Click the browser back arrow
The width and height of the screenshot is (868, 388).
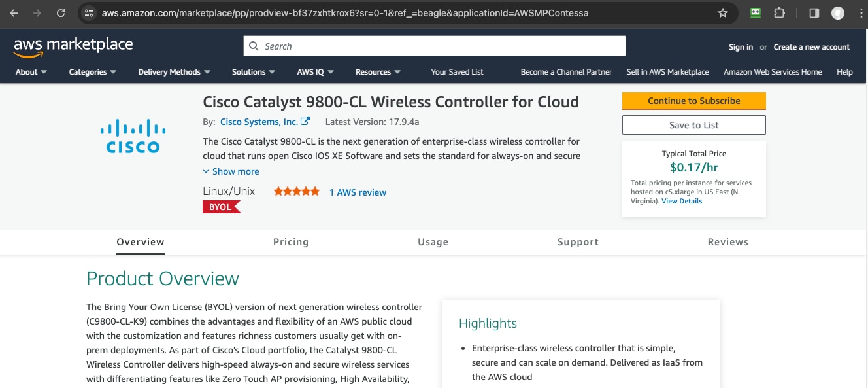14,13
